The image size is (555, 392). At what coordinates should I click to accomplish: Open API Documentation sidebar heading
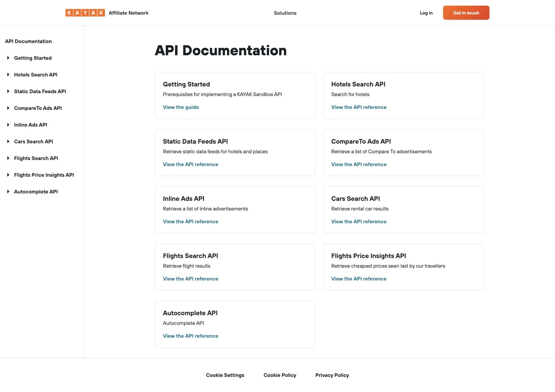coord(28,41)
